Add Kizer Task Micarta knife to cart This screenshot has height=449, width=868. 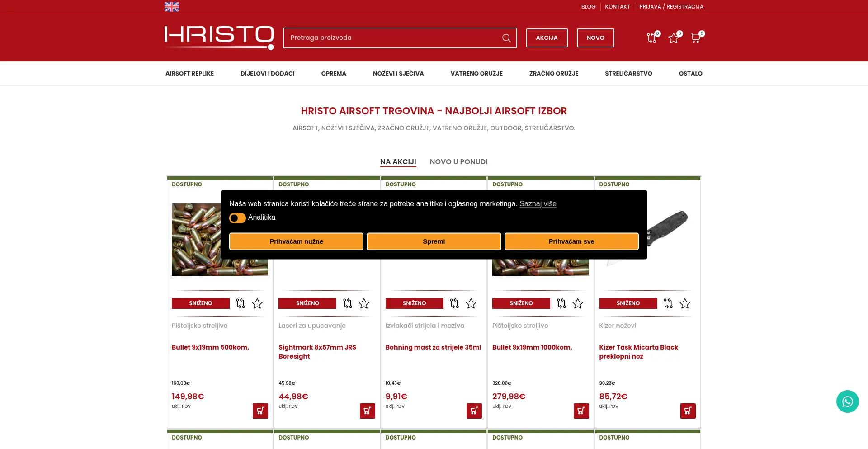pyautogui.click(x=688, y=411)
